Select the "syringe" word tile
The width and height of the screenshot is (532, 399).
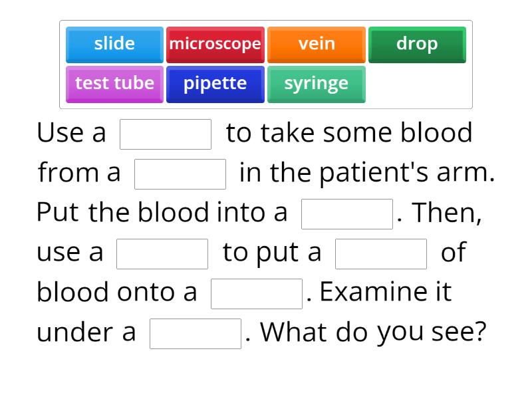click(x=317, y=84)
